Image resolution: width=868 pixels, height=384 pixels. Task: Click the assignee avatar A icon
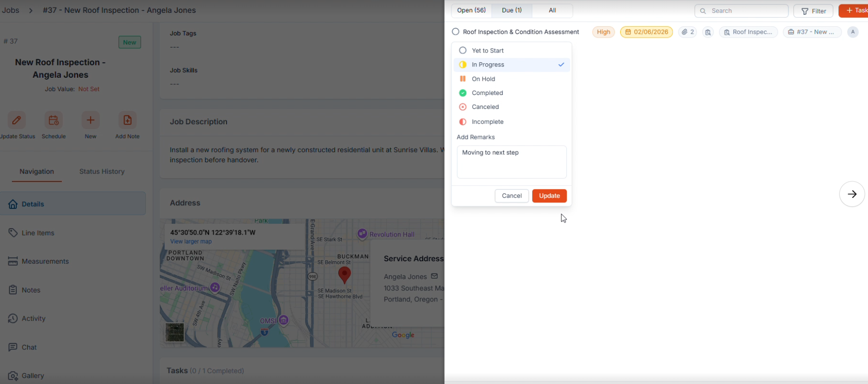pyautogui.click(x=853, y=32)
